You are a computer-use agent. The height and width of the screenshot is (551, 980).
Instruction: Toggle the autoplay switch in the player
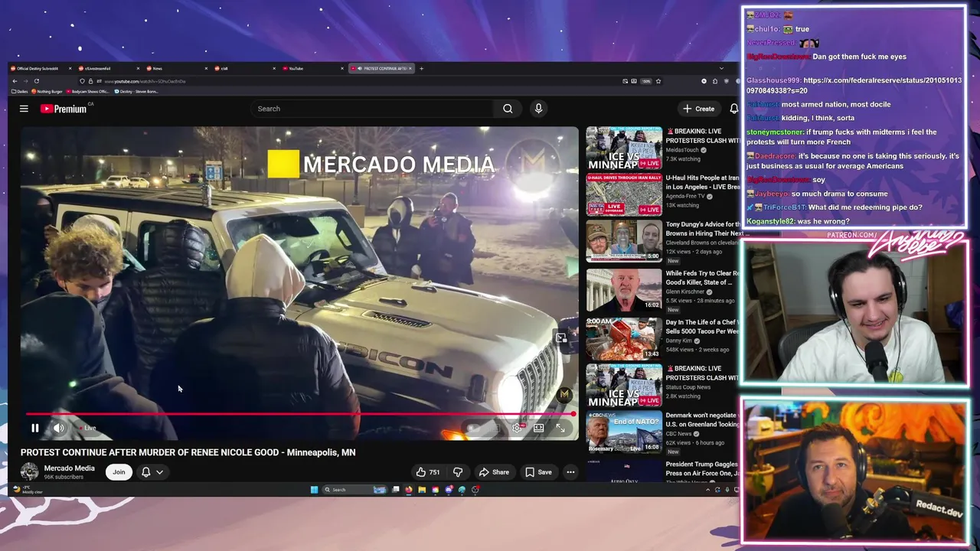[x=475, y=428]
